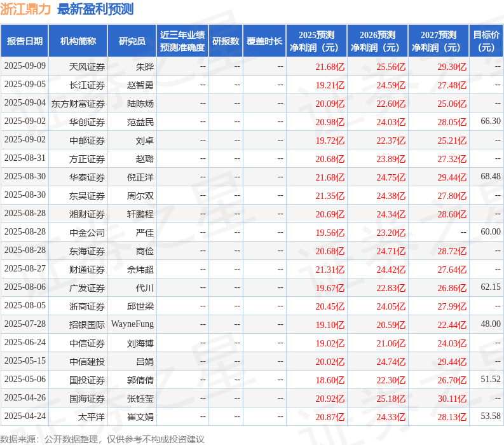Click the 目标价 column header
This screenshot has height=445, width=504.
coord(486,41)
